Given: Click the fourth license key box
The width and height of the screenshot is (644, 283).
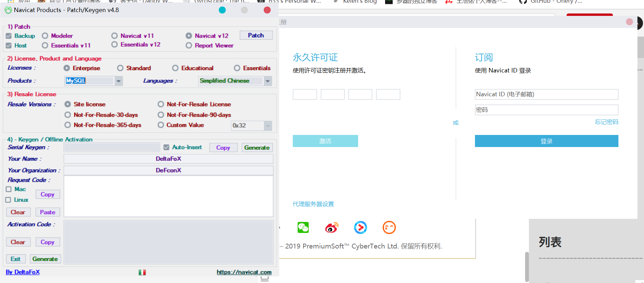Looking at the screenshot, I should point(388,94).
